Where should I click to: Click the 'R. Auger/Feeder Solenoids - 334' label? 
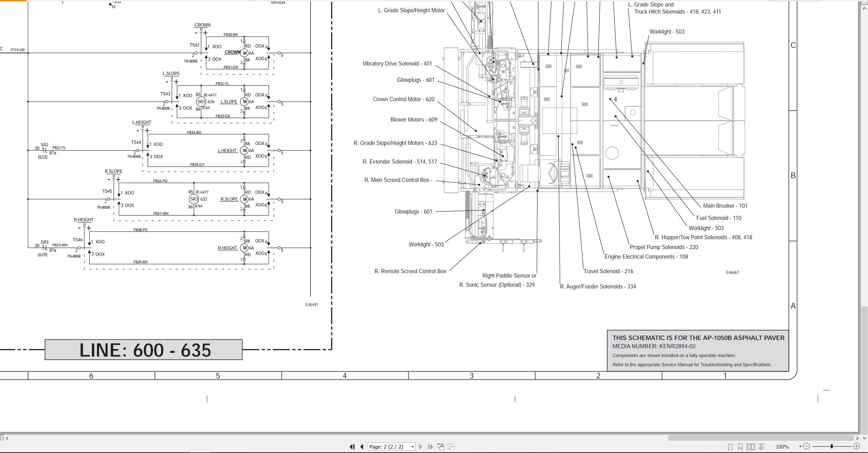(598, 286)
